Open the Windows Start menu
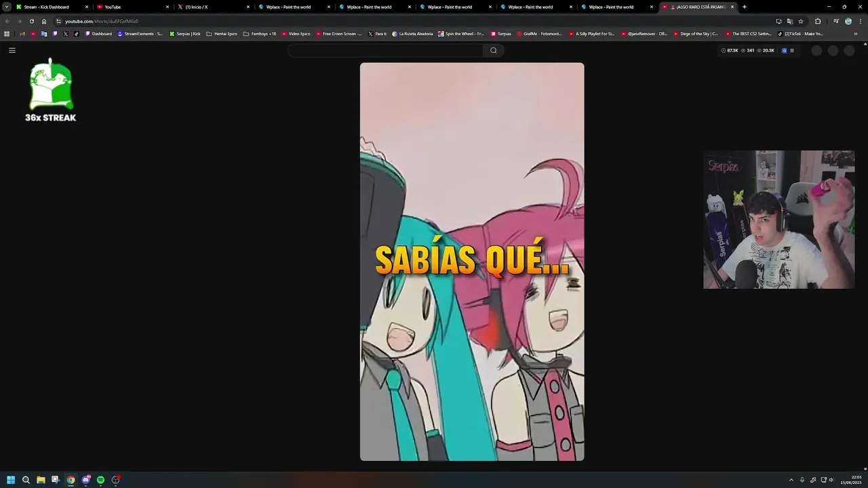Screen dimensions: 868x488 11,480
